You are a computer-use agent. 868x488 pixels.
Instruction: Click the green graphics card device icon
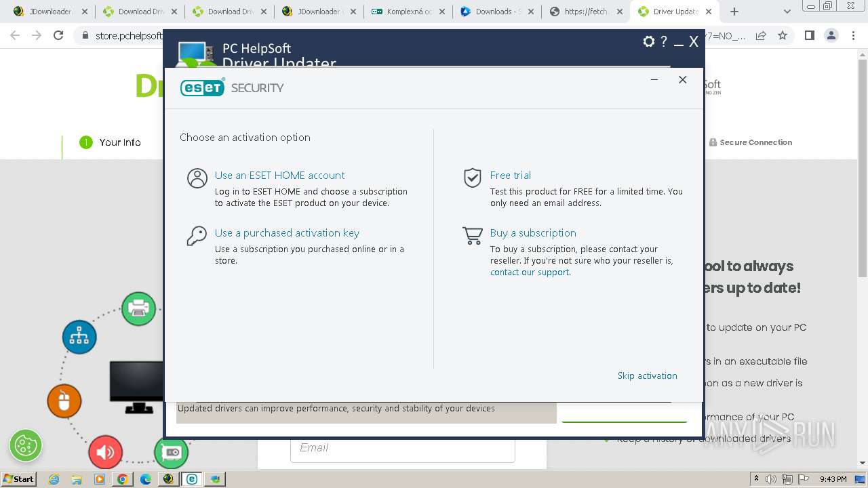coord(171,452)
